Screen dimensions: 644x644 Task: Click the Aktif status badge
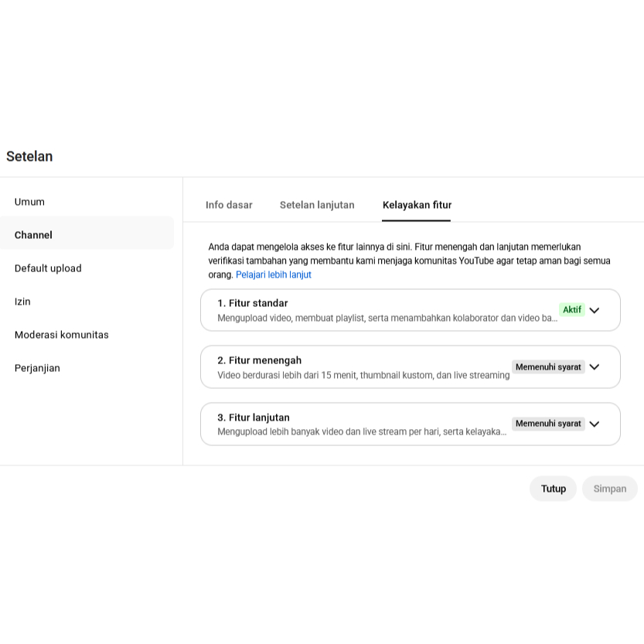[572, 308]
